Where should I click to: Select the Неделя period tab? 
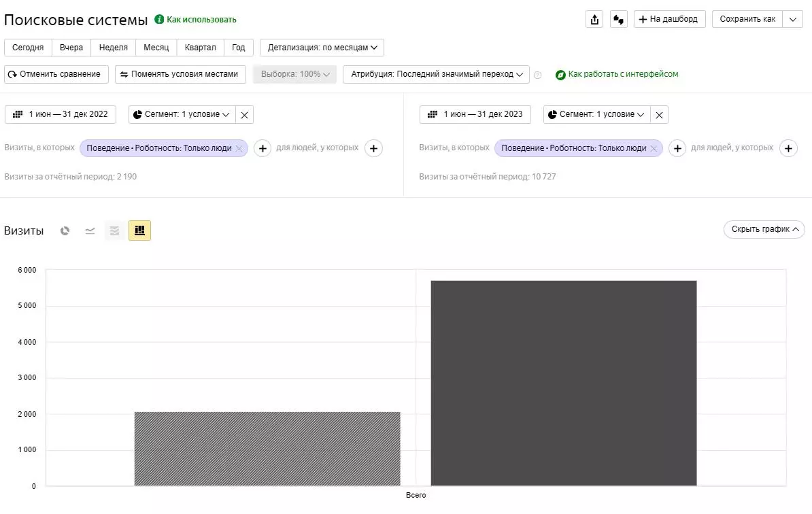coord(113,48)
